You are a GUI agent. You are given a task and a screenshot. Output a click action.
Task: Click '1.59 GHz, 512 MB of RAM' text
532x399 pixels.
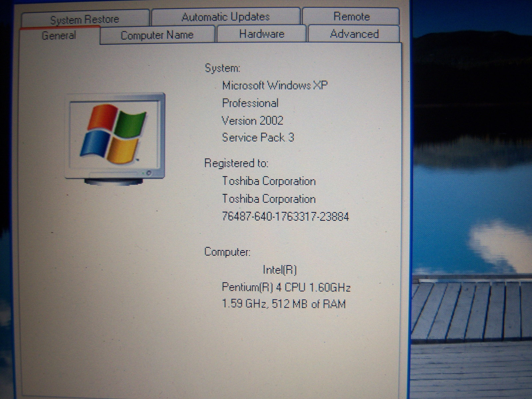(x=284, y=304)
